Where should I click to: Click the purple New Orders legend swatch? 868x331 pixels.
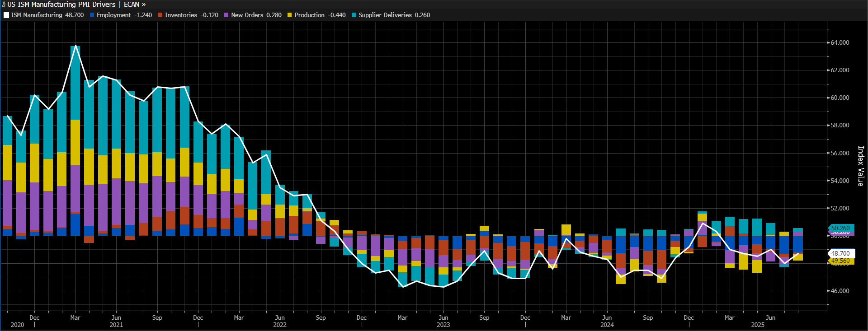[x=226, y=15]
